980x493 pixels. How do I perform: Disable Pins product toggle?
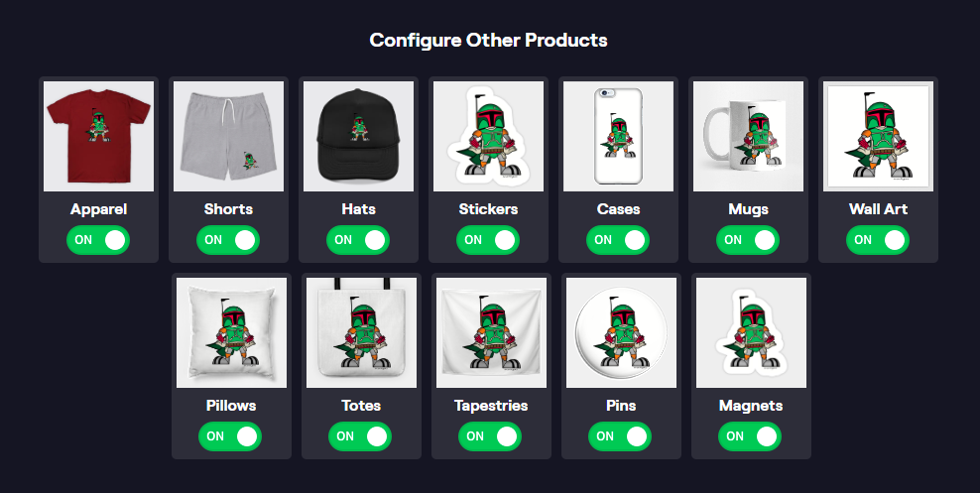620,436
